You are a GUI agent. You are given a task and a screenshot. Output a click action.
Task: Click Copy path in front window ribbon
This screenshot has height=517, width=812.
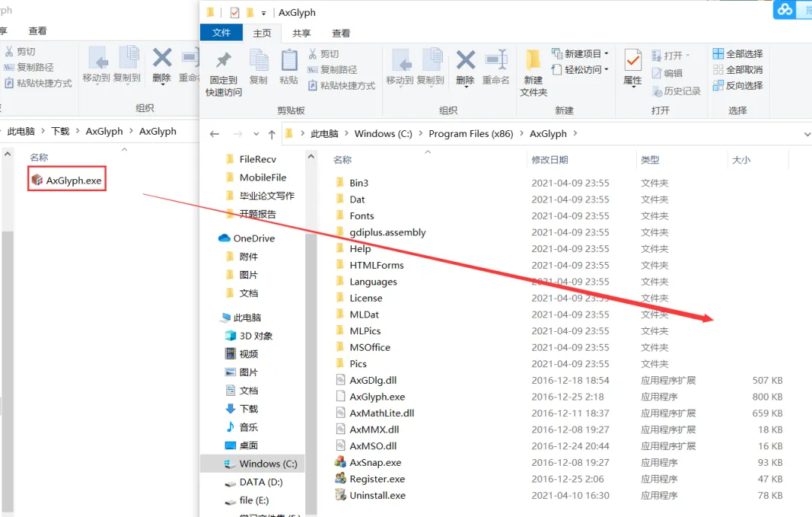332,69
